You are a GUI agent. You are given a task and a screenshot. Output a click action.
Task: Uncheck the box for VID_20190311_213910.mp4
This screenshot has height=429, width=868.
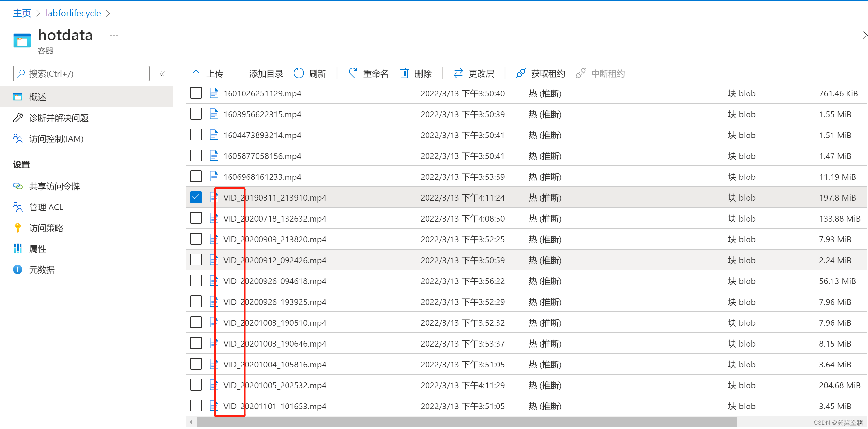pos(196,197)
